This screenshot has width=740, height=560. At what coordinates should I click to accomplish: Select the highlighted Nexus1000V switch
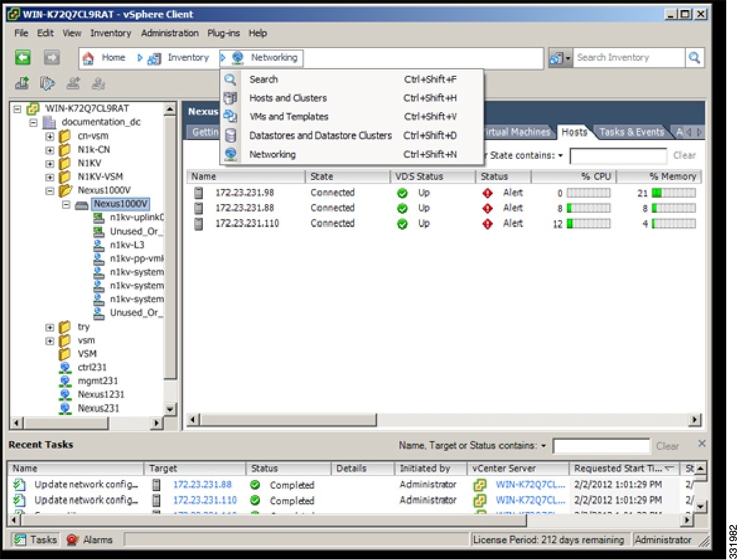(x=120, y=204)
